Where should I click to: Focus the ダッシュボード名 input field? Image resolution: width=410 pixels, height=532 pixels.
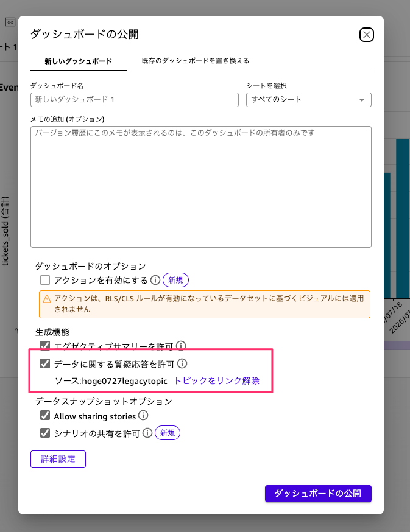click(x=135, y=100)
